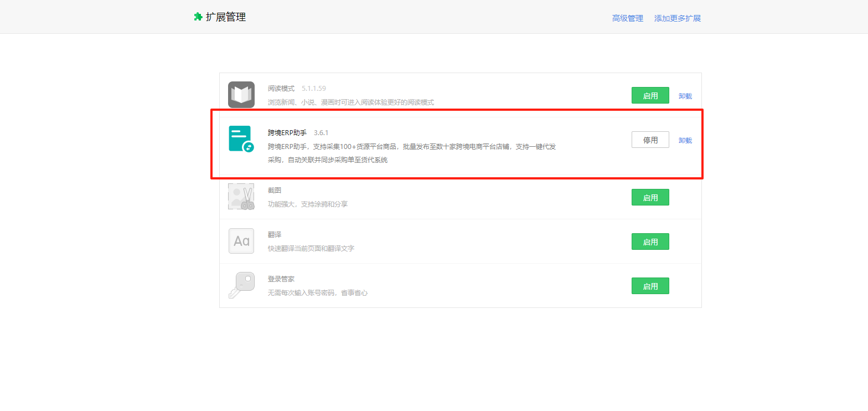Screen dimensions: 868x411
Task: Click version number 3.6.1
Action: click(321, 132)
